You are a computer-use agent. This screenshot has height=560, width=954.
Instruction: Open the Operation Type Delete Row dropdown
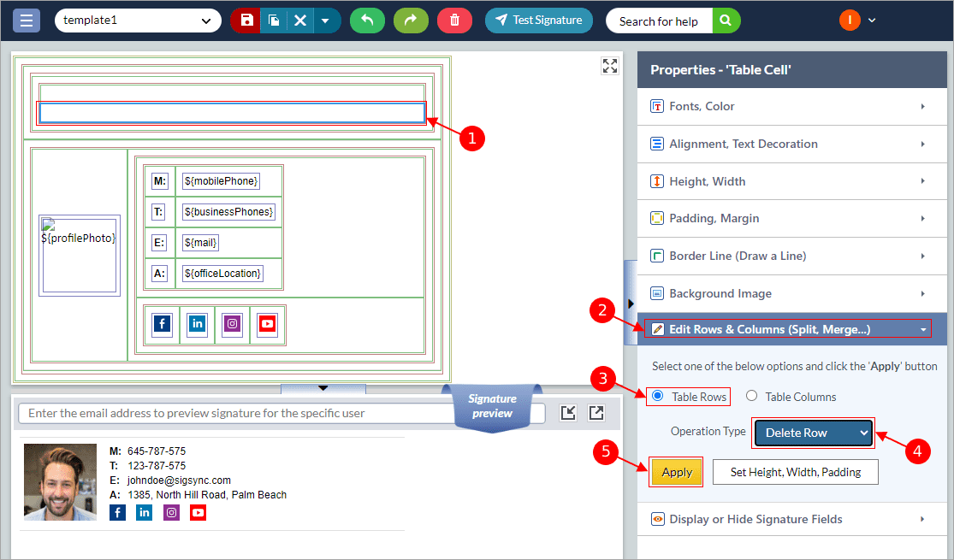click(813, 433)
